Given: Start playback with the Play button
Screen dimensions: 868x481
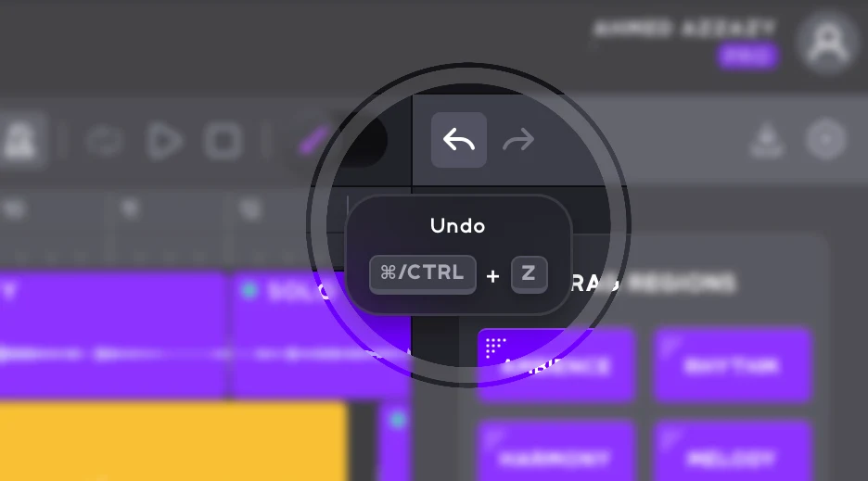Looking at the screenshot, I should click(x=164, y=141).
